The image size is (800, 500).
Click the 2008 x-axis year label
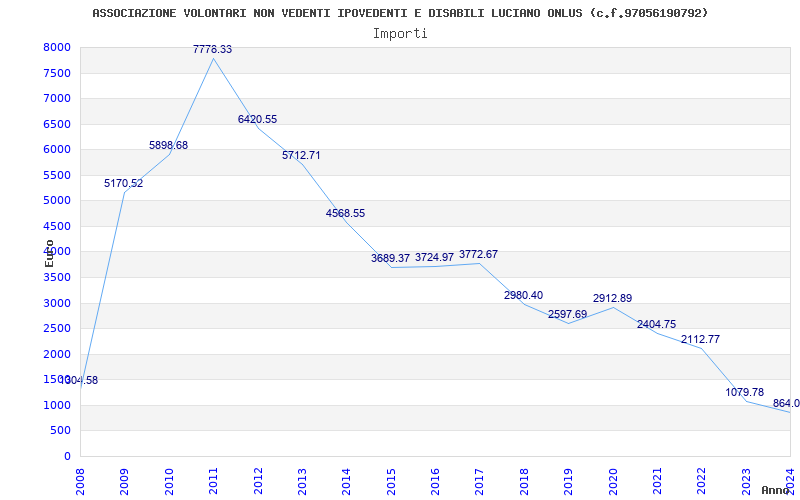click(x=80, y=481)
